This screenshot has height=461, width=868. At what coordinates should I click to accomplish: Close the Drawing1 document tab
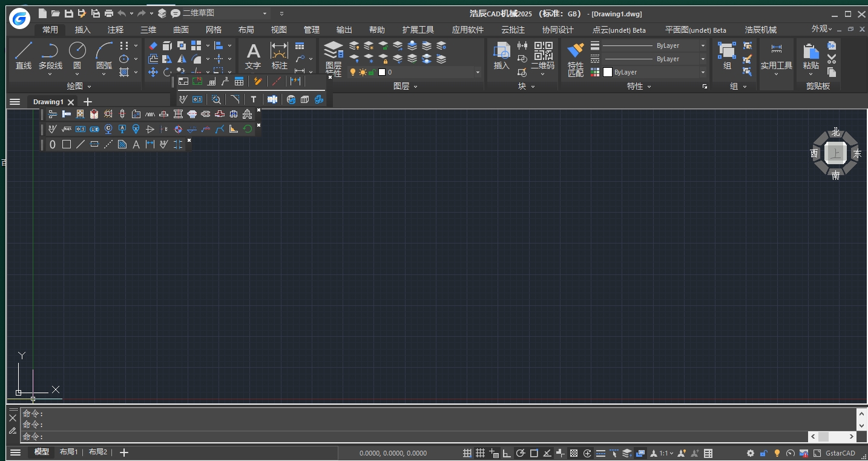point(71,102)
